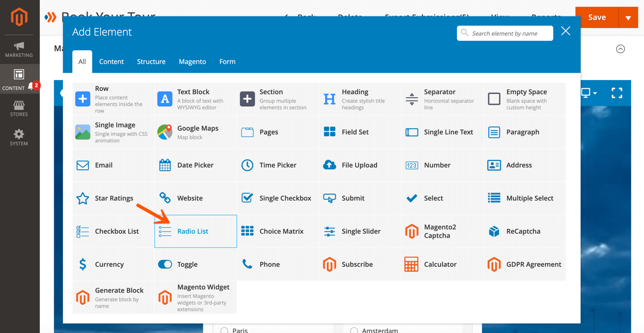Switch to the Magento tab
This screenshot has width=644, height=333.
(x=192, y=62)
